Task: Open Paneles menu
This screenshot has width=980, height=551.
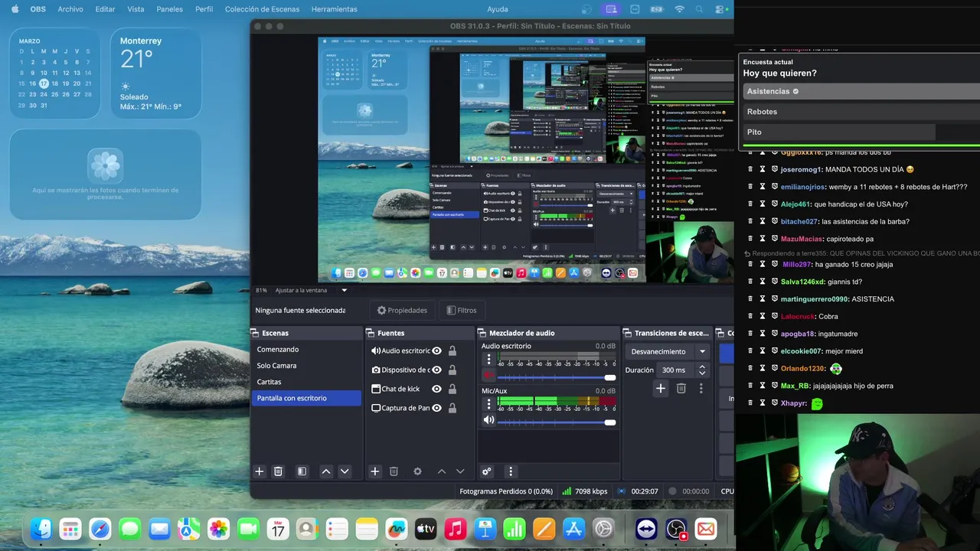Action: [170, 9]
